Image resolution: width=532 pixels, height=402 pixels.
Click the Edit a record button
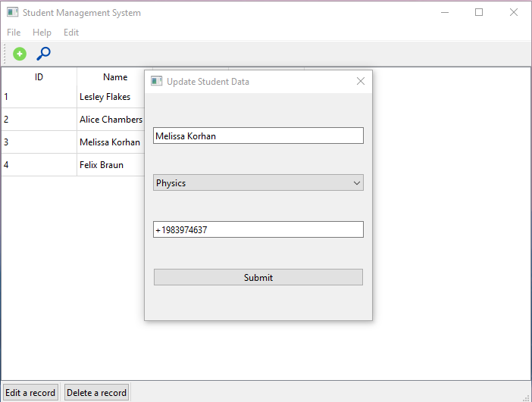(30, 392)
